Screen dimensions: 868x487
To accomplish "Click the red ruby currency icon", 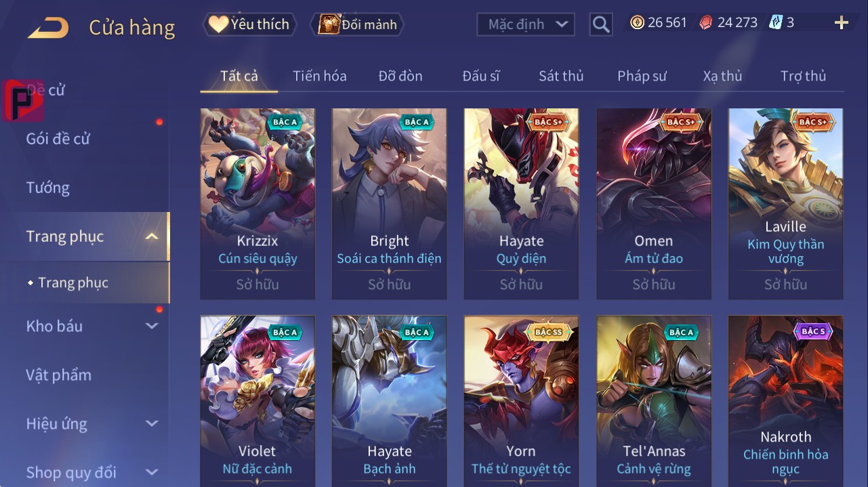I will coord(706,23).
